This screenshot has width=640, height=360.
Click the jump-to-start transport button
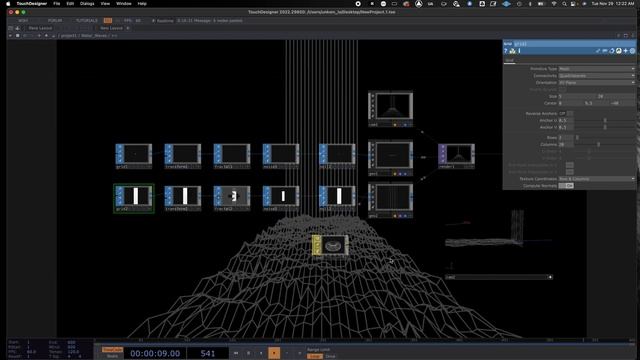[236, 353]
